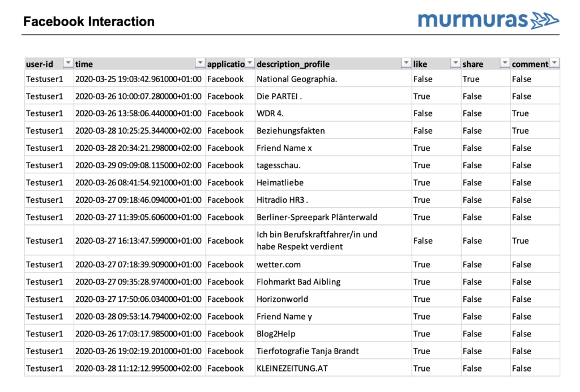
Task: Click the murmuras bird logo icon
Action: point(545,21)
